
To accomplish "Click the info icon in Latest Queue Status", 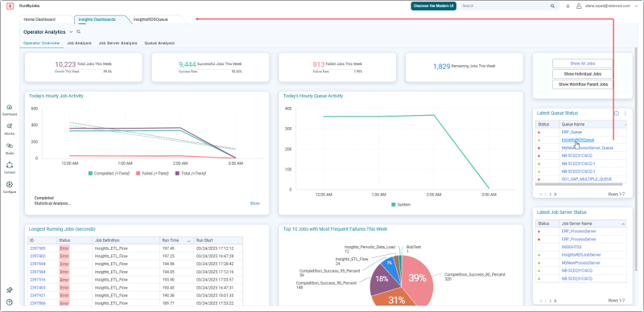I will click(x=617, y=113).
